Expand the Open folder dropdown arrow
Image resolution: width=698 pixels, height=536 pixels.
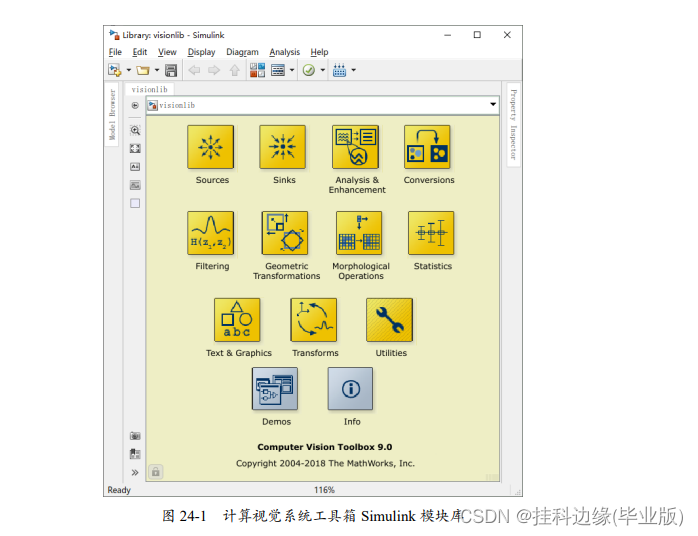(x=157, y=70)
